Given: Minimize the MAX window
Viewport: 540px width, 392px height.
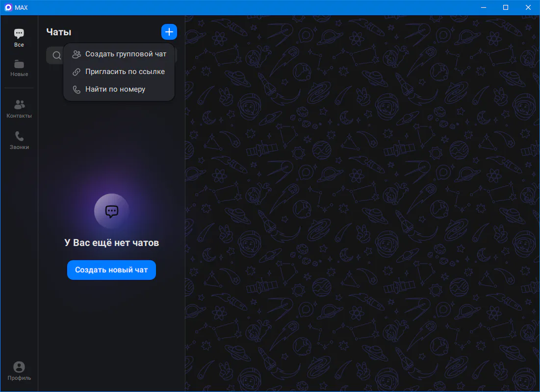Looking at the screenshot, I should 483,7.
